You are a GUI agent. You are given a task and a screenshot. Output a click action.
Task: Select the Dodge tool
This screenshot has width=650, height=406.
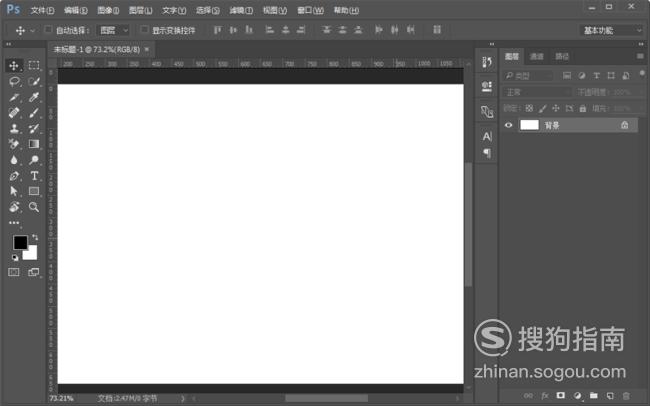(34, 160)
